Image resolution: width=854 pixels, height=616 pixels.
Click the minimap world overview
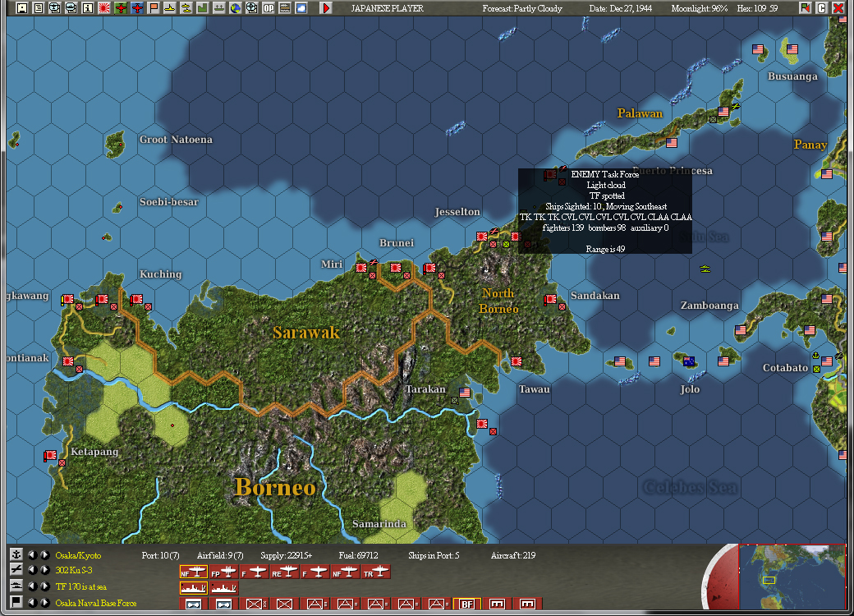[792, 577]
